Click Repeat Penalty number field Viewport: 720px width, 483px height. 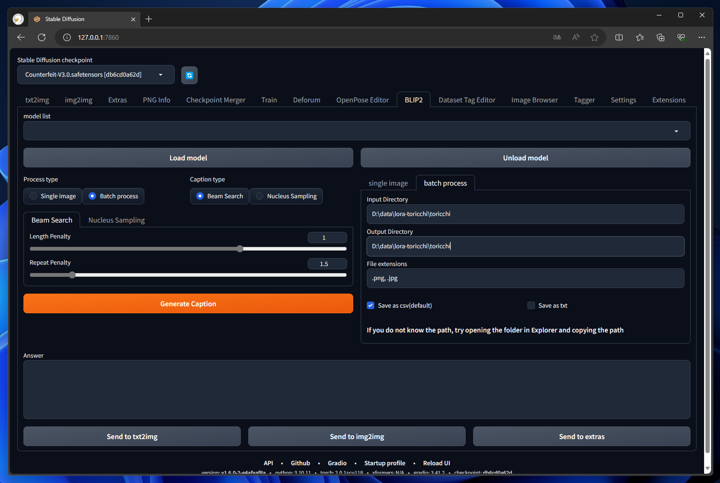click(327, 264)
